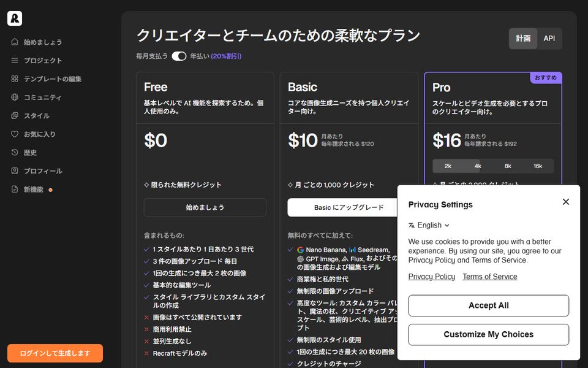Click the Flux triangle icon
588x368 pixels.
[x=345, y=259]
